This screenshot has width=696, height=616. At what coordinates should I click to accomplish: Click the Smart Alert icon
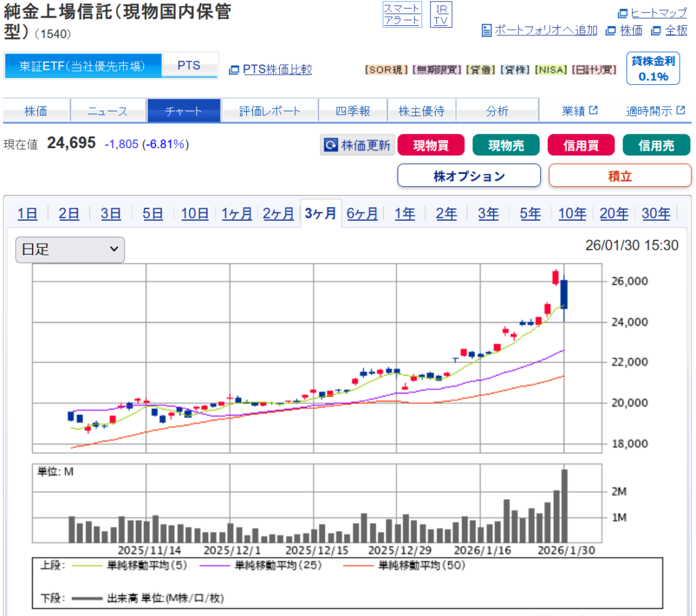(x=402, y=14)
